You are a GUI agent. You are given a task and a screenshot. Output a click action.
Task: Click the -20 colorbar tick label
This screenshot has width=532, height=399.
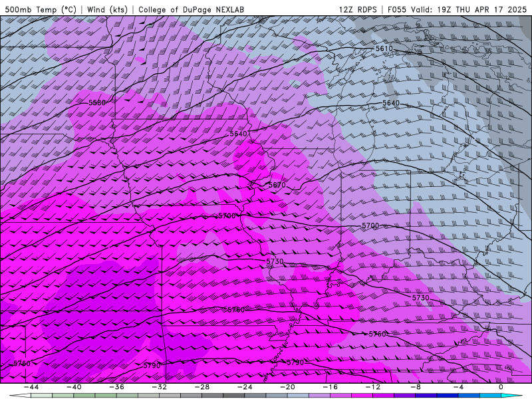point(287,387)
